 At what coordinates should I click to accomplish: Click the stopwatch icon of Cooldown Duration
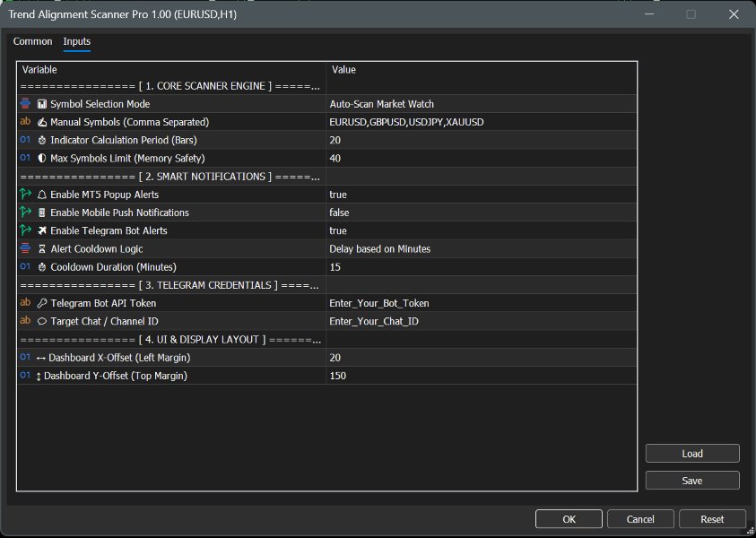(x=42, y=267)
